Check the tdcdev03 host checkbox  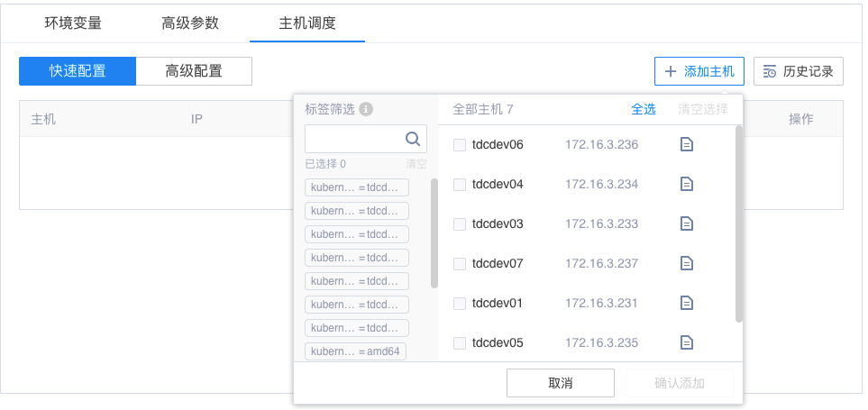460,224
